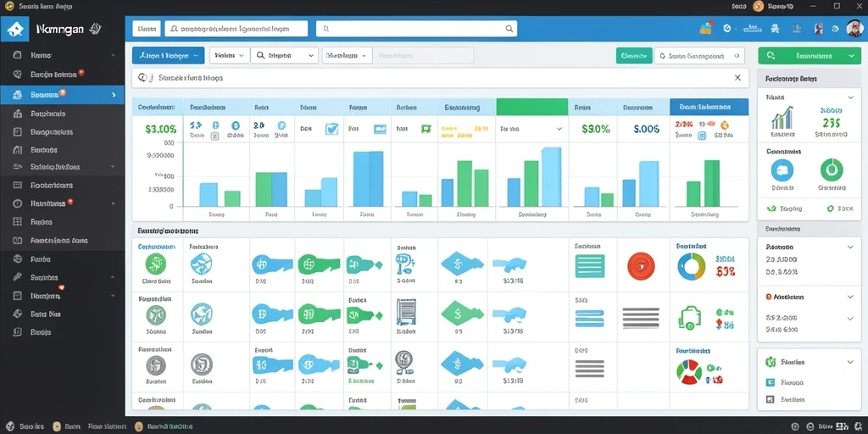The image size is (868, 434).
Task: Select the highlighted blue sidebar item with arrow
Action: pos(62,95)
